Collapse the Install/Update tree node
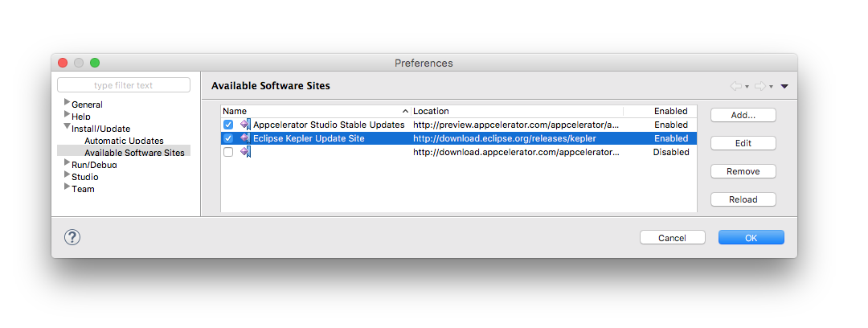The image size is (868, 328). coord(67,127)
